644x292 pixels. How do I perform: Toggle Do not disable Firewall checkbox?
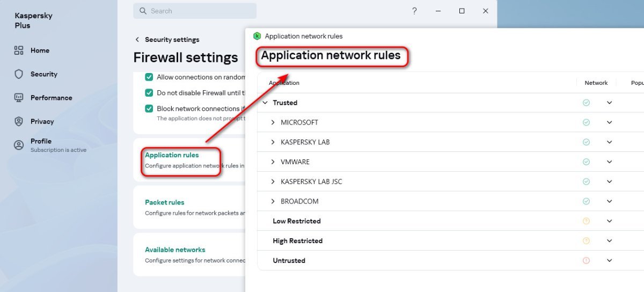point(149,93)
